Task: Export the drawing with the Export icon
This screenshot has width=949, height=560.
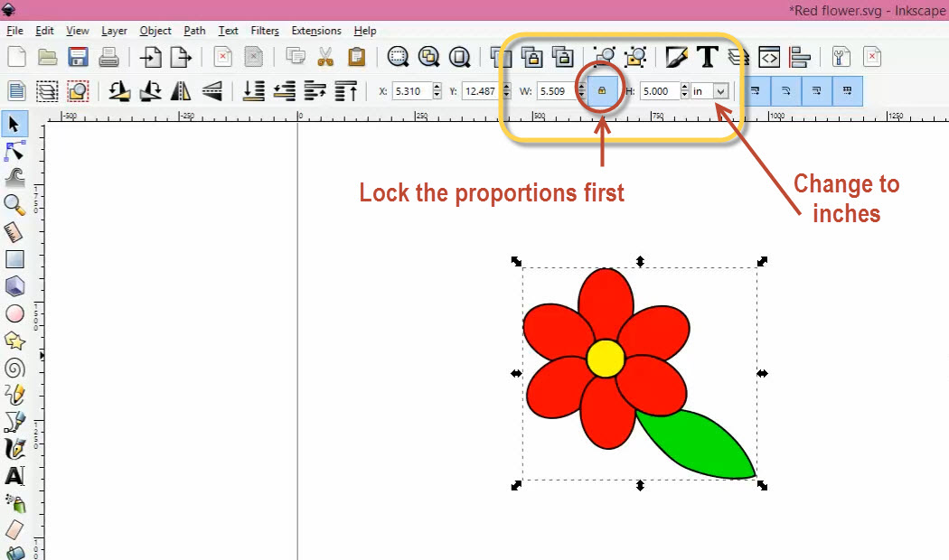Action: click(181, 57)
